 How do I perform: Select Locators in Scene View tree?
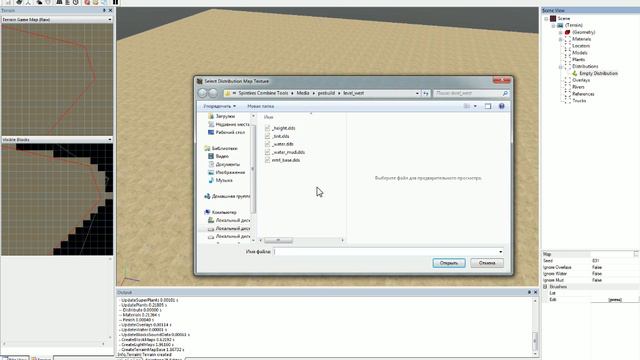(581, 46)
